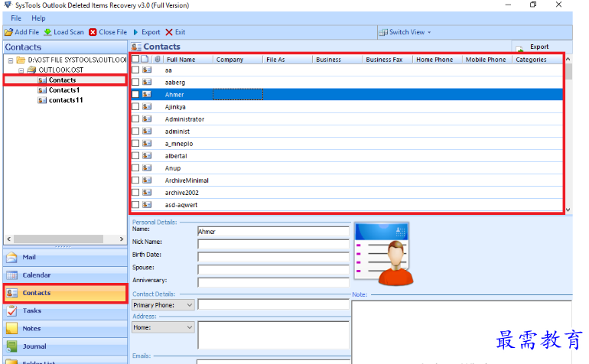Switch to the Mail pane
Screen dimensions: 589x364
tap(65, 257)
